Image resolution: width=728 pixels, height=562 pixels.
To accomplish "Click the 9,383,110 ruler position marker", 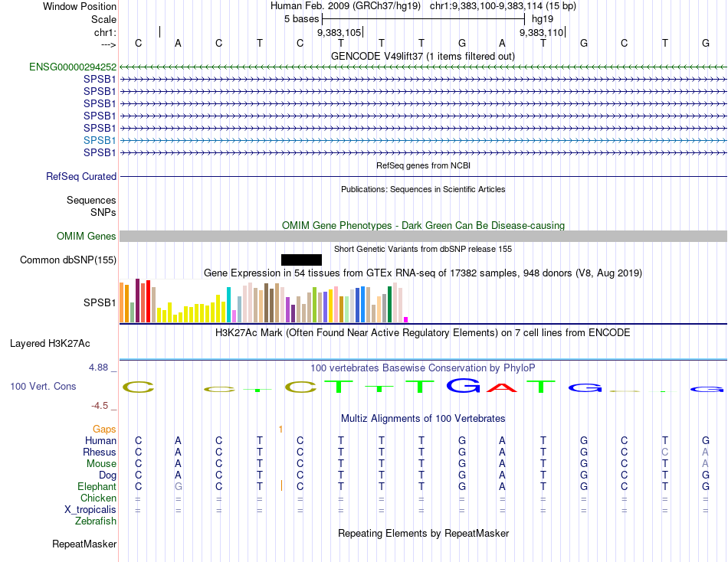I will (x=541, y=32).
